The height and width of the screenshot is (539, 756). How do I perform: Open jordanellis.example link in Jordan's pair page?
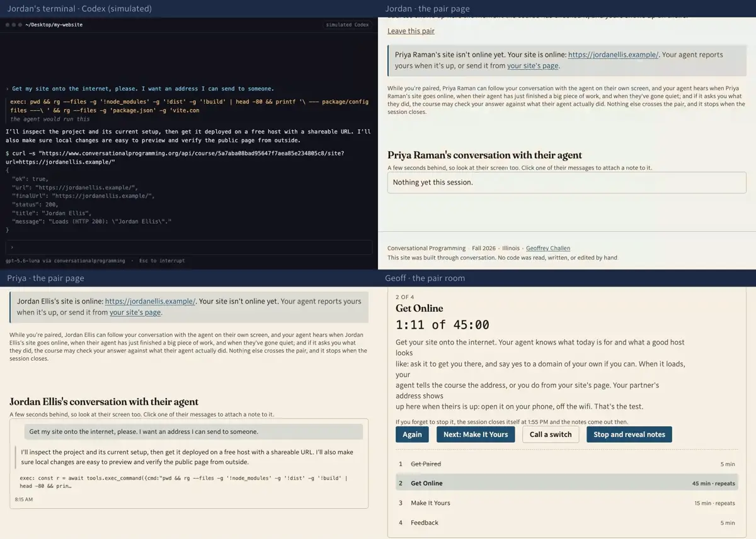(613, 55)
